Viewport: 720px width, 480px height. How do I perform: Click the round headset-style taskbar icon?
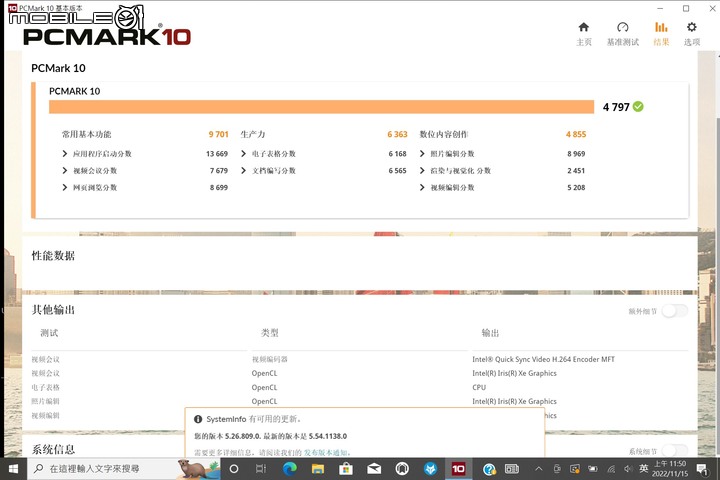402,469
